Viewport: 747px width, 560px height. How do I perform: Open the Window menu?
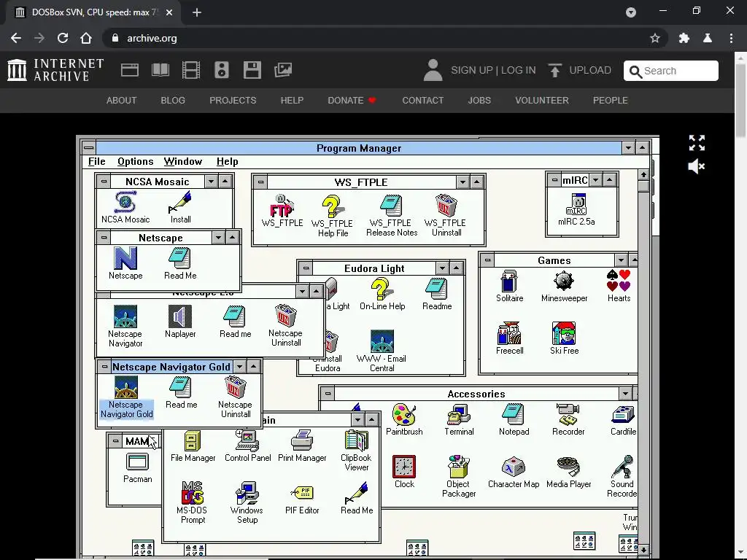click(x=183, y=161)
